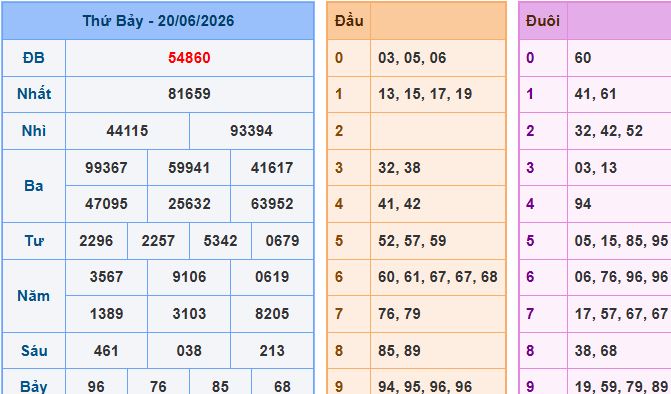This screenshot has width=671, height=394.
Task: Click Đuôi row 7 values 17, 57, 67, 67
Action: point(621,314)
